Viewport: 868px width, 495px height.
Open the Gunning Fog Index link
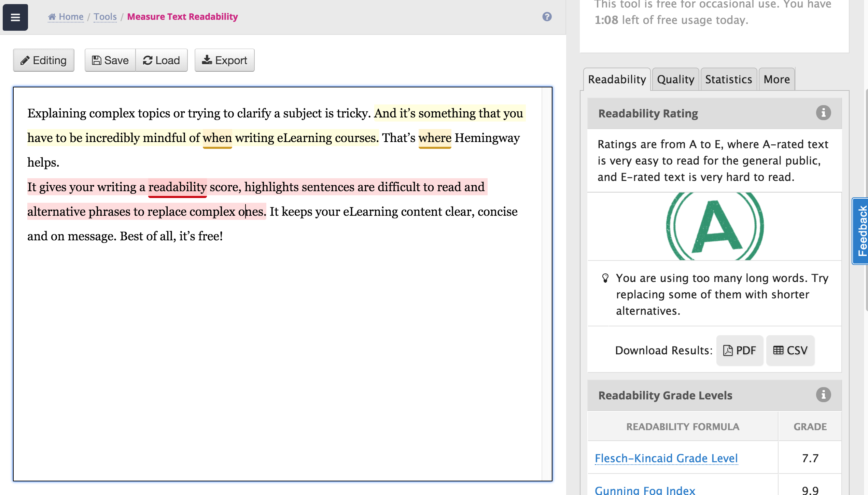(645, 491)
